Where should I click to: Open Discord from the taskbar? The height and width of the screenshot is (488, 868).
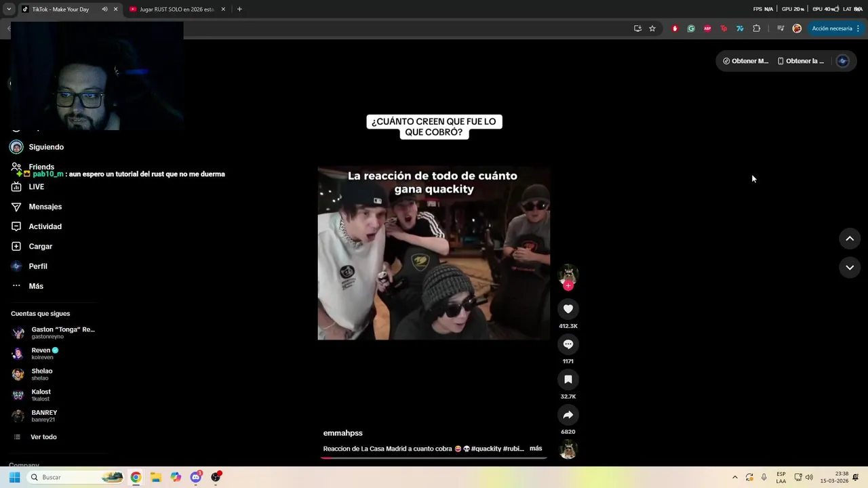196,477
